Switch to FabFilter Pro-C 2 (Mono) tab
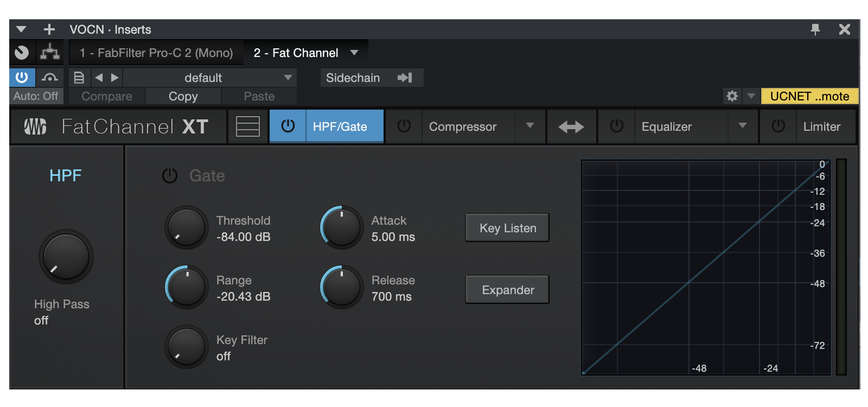 [156, 53]
